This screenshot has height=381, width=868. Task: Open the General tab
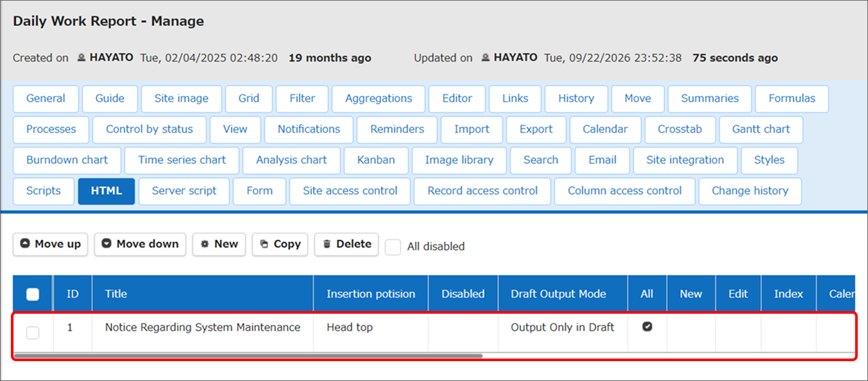(46, 99)
